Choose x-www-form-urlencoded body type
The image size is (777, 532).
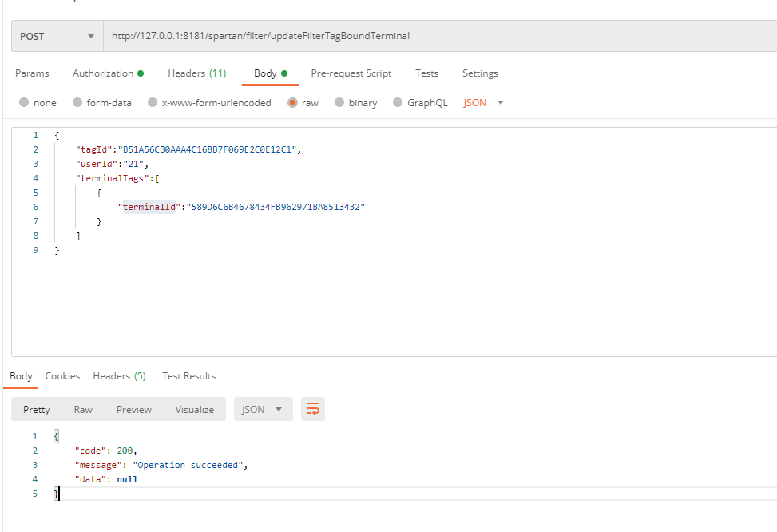(x=153, y=103)
